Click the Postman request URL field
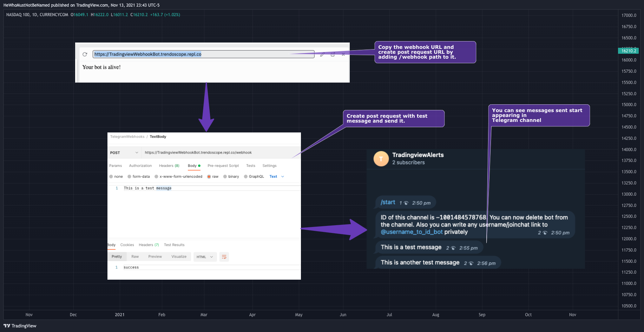The height and width of the screenshot is (332, 644). click(221, 152)
